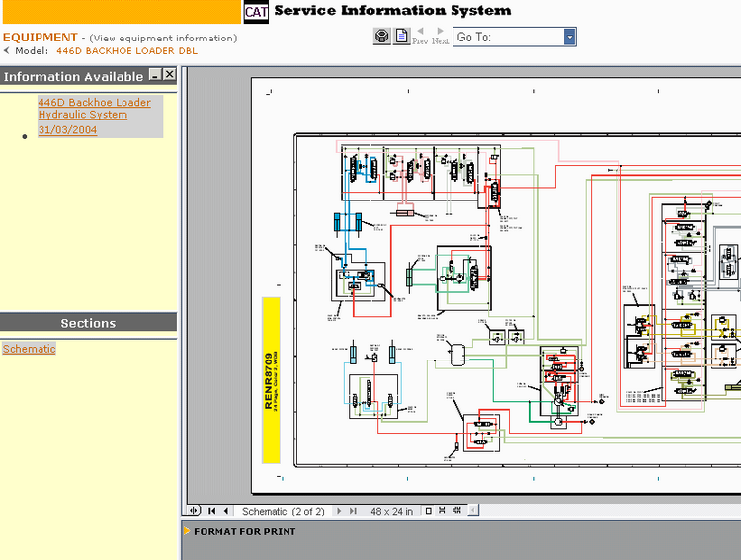Click the Schematic (2 of 2) page label
This screenshot has height=560, width=741.
284,512
